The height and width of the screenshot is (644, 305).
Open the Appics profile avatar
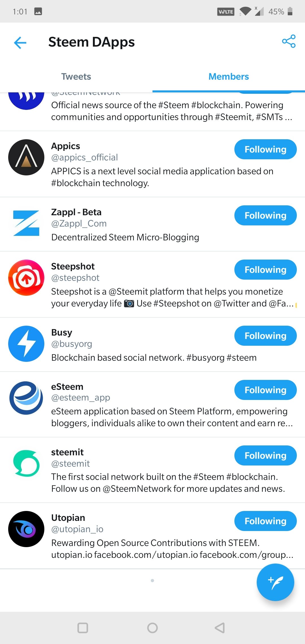tap(26, 157)
